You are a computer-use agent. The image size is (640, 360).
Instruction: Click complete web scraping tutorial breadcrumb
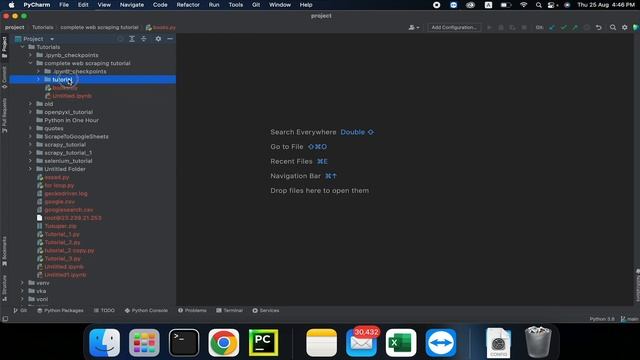click(x=99, y=27)
